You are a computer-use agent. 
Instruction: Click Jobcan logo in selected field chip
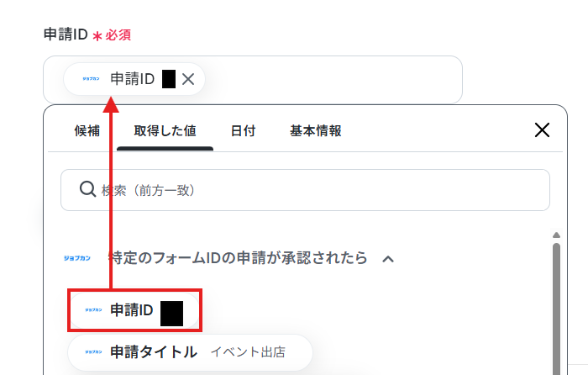(x=91, y=79)
